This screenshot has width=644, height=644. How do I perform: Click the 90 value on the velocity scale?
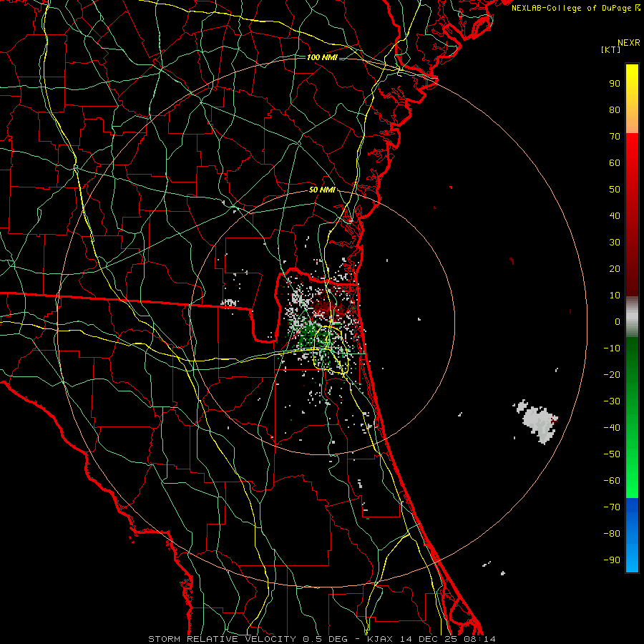615,84
